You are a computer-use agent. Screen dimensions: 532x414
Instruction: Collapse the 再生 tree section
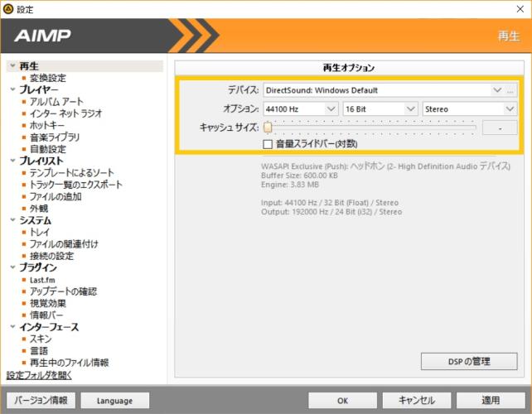tap(12, 65)
